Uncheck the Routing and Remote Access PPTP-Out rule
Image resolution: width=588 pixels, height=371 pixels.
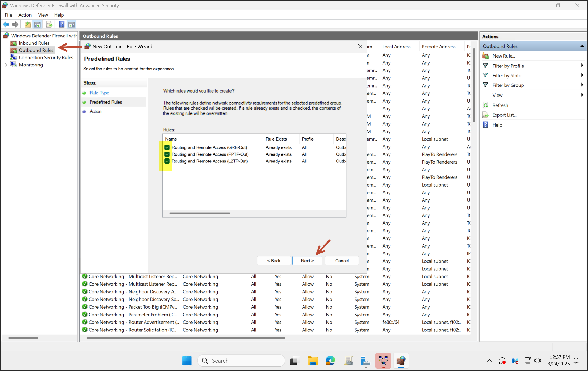tap(167, 154)
